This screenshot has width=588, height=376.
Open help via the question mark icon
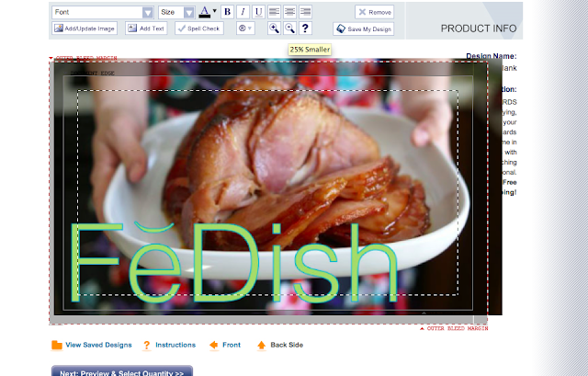305,28
